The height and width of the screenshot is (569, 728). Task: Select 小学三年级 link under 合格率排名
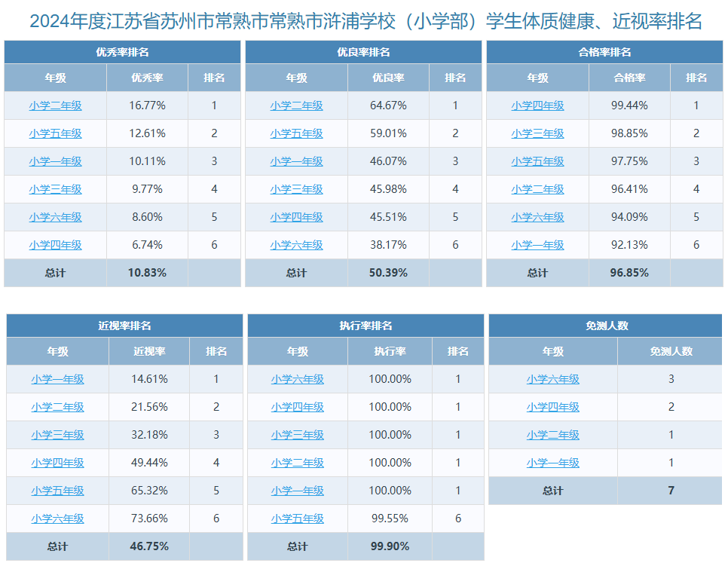tap(537, 133)
